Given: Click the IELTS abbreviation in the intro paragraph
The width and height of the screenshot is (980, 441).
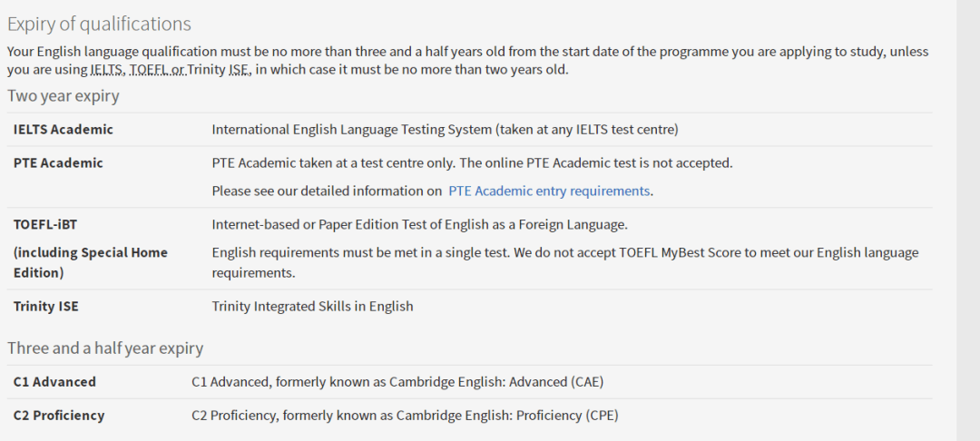Looking at the screenshot, I should point(106,69).
